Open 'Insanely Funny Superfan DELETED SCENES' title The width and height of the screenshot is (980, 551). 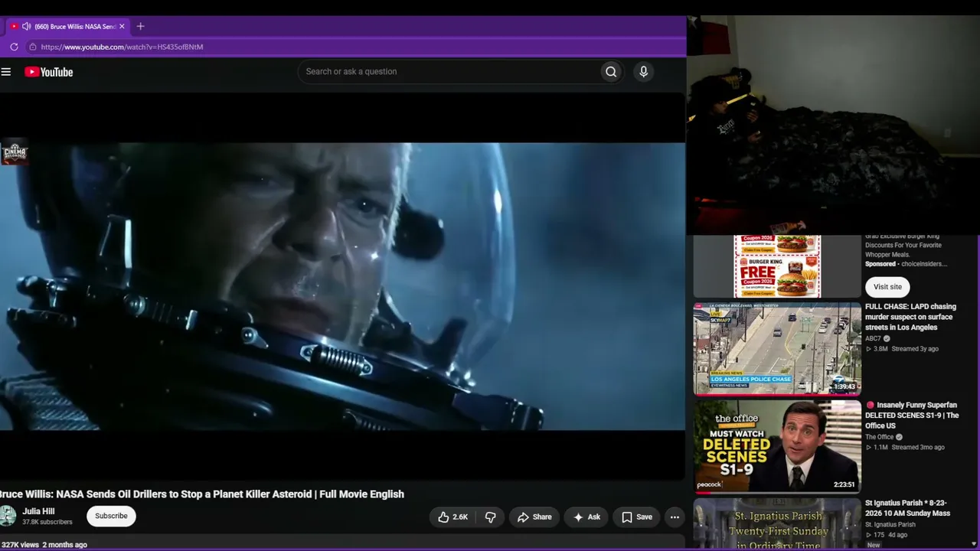[912, 416]
